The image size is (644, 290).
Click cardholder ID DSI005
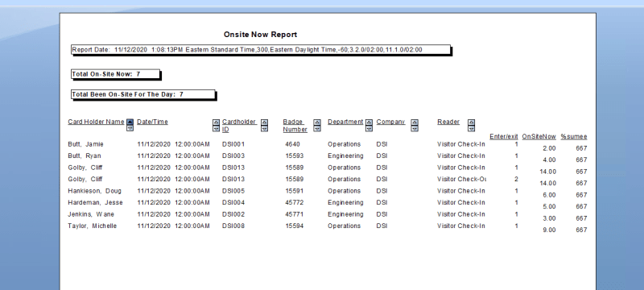coord(233,191)
